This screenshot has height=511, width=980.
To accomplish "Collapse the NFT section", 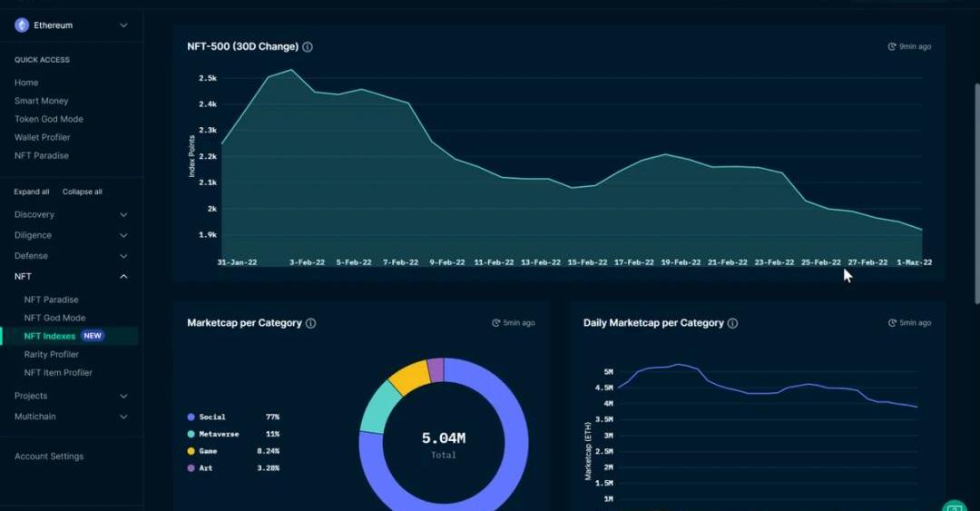I will [x=123, y=277].
